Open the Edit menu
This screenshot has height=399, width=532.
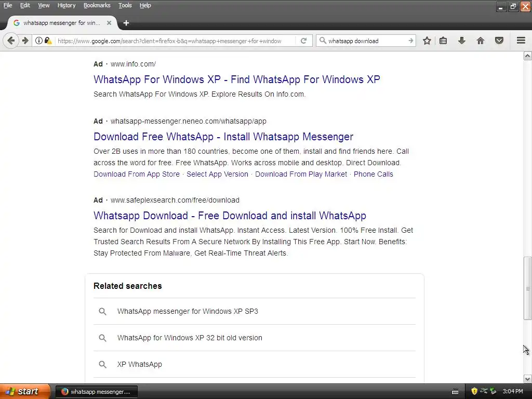tap(25, 5)
